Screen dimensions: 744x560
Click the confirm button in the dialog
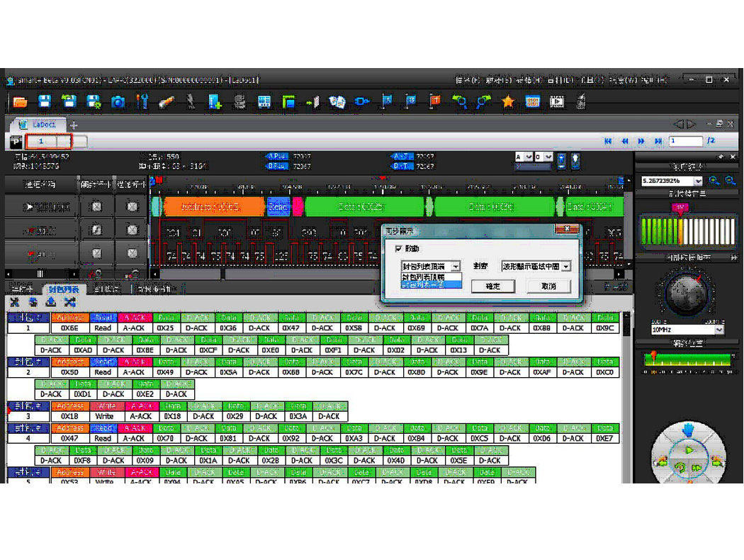pos(493,286)
